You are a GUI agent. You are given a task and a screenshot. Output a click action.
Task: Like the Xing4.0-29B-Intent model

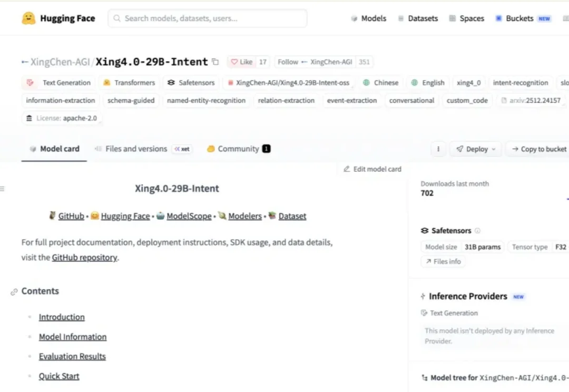click(242, 62)
